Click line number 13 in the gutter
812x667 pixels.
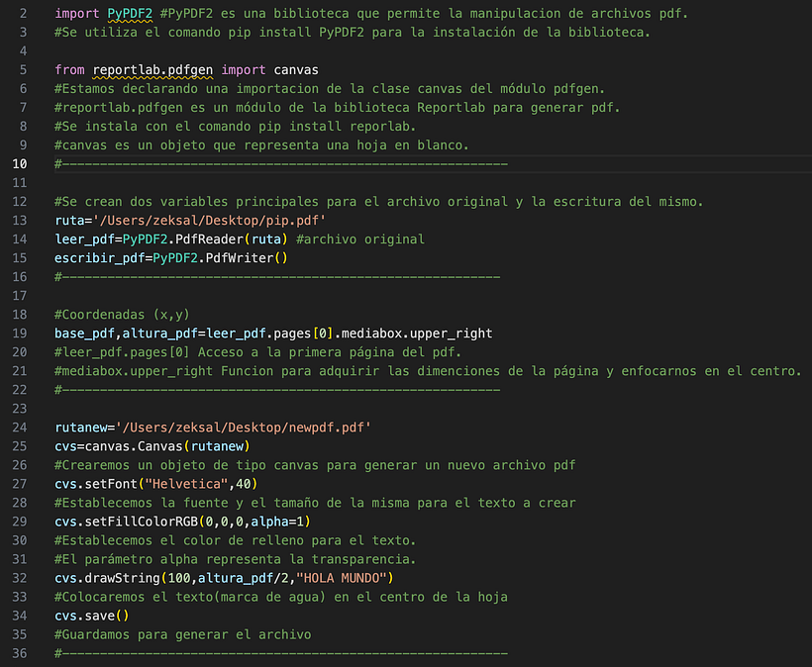pyautogui.click(x=20, y=221)
